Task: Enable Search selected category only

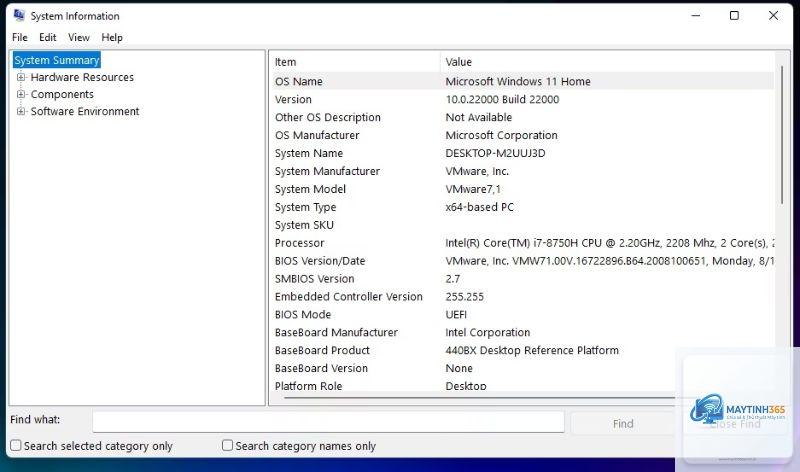Action: 16,445
